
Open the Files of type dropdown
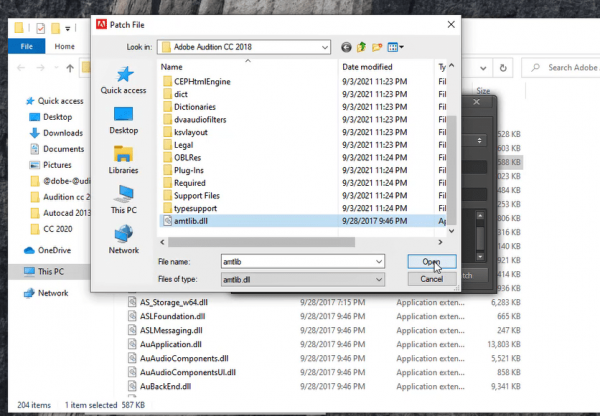coord(378,277)
